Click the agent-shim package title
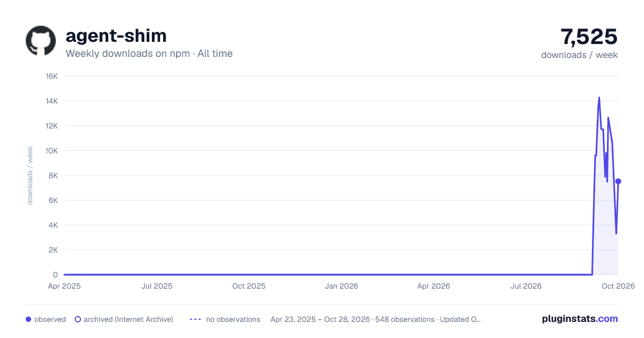 click(116, 36)
